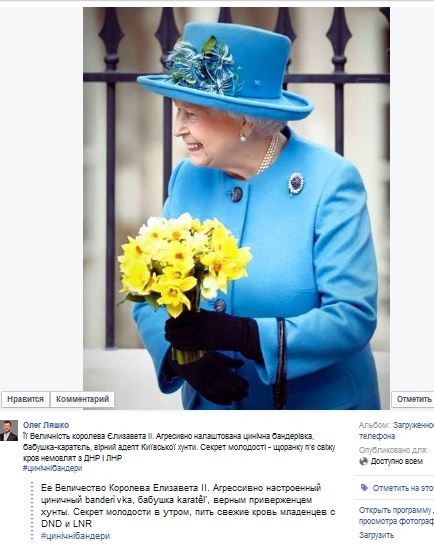The image size is (434, 545).
Task: Click the Опубликовано для label
Action: [393, 450]
